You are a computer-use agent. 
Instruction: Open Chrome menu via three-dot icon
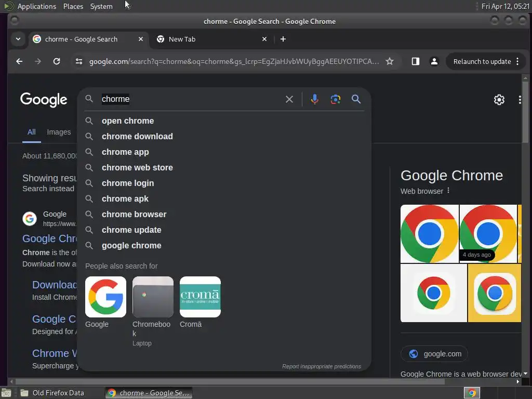517,61
